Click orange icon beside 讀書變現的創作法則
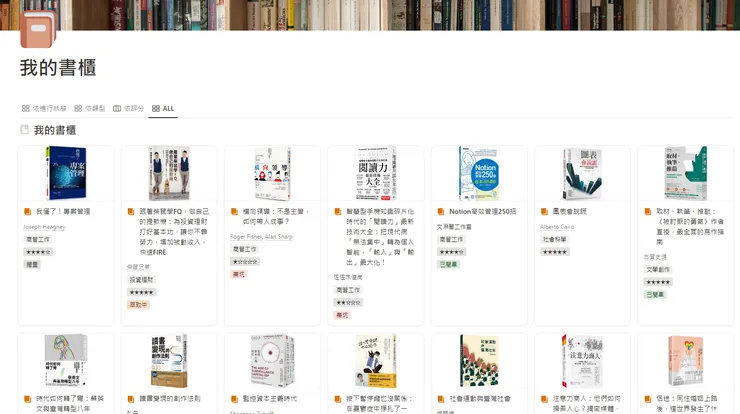This screenshot has height=414, width=740. pos(131,399)
